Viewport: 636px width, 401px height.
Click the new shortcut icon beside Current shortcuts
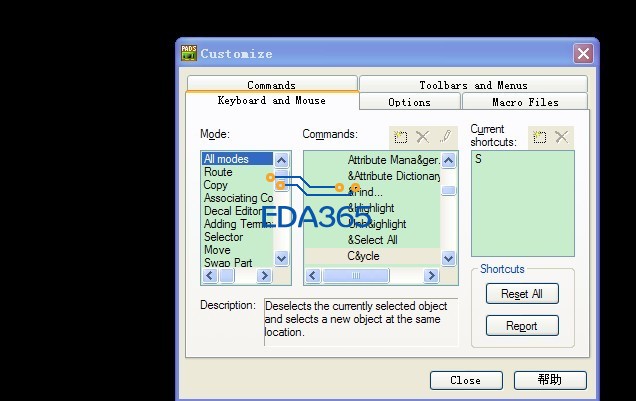point(539,137)
